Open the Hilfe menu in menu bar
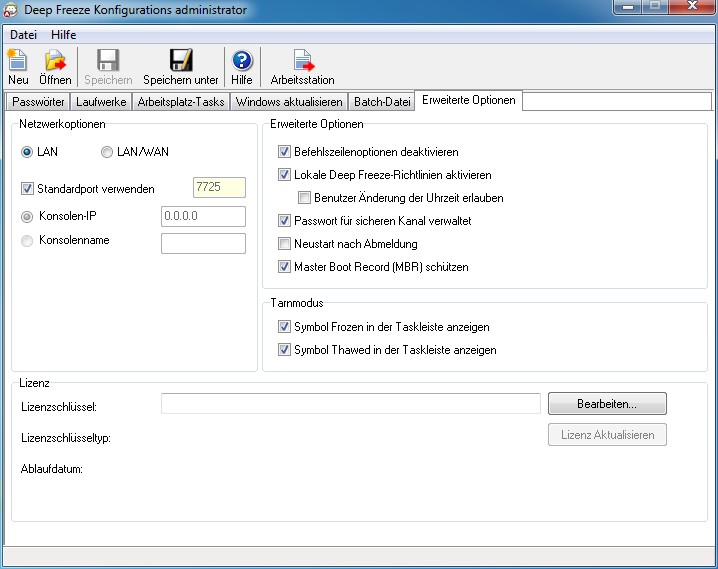This screenshot has width=718, height=569. coord(64,35)
